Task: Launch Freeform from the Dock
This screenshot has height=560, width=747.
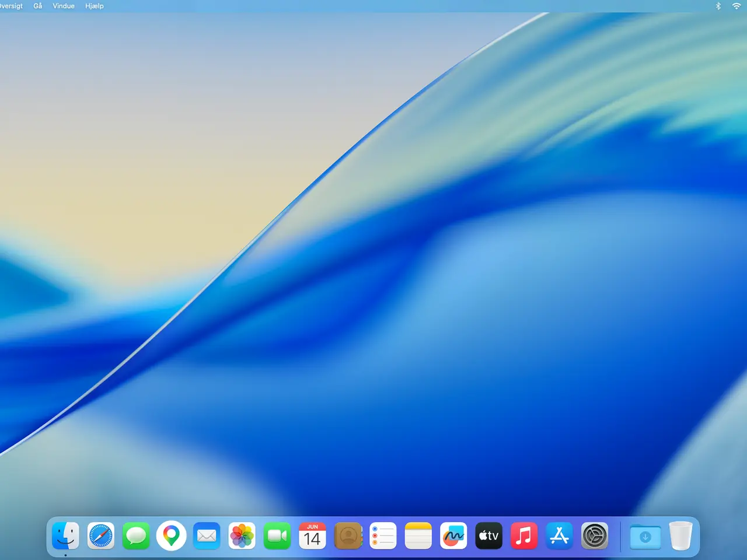Action: point(453,535)
